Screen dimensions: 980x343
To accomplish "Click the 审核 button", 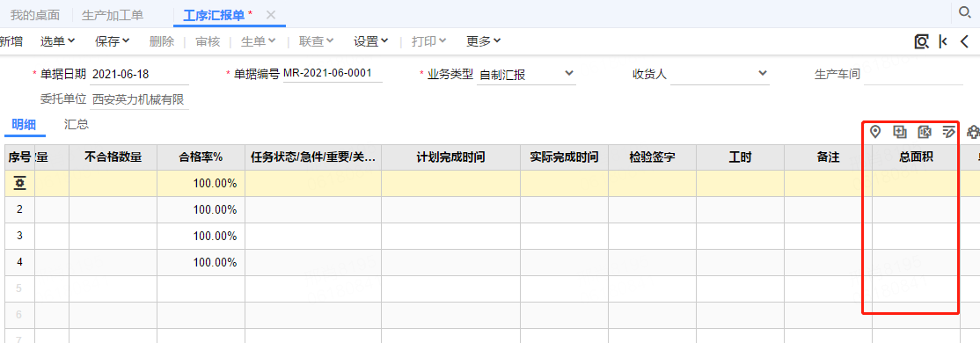I will [x=208, y=42].
